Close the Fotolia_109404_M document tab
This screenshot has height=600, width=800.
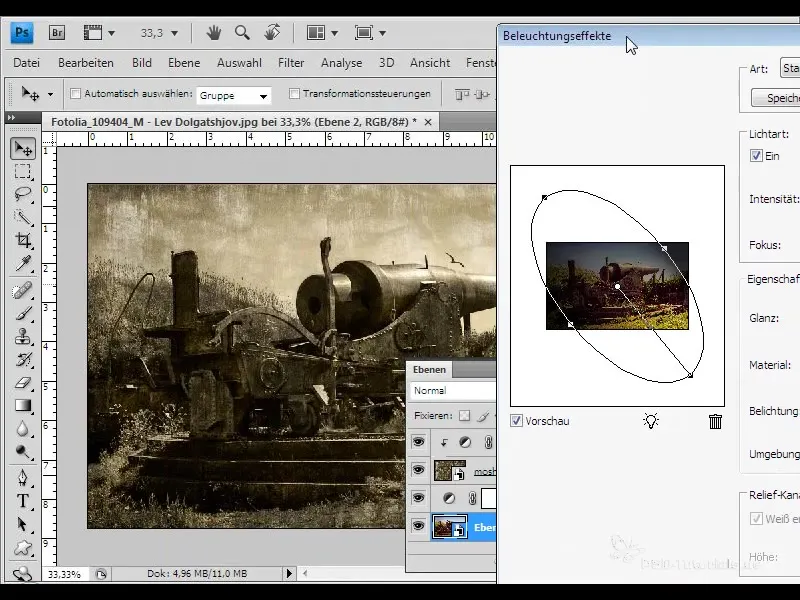point(428,122)
